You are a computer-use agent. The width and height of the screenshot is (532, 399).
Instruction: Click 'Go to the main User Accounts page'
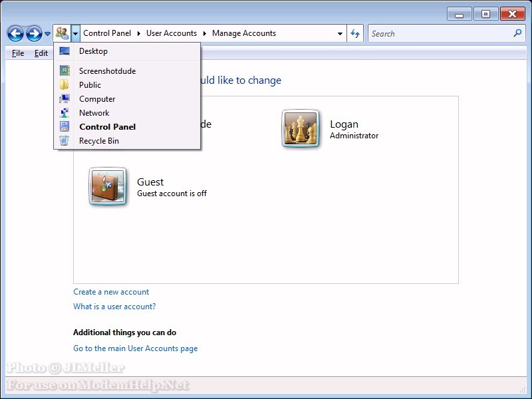click(x=136, y=348)
